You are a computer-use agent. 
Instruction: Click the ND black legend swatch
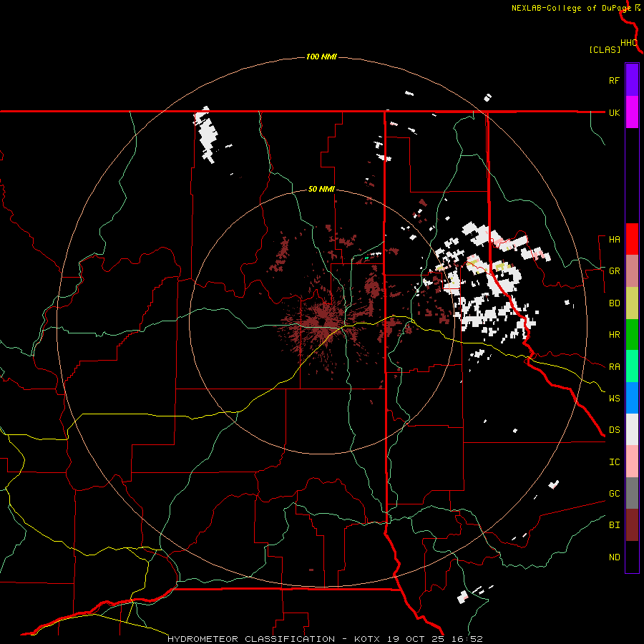pos(632,557)
